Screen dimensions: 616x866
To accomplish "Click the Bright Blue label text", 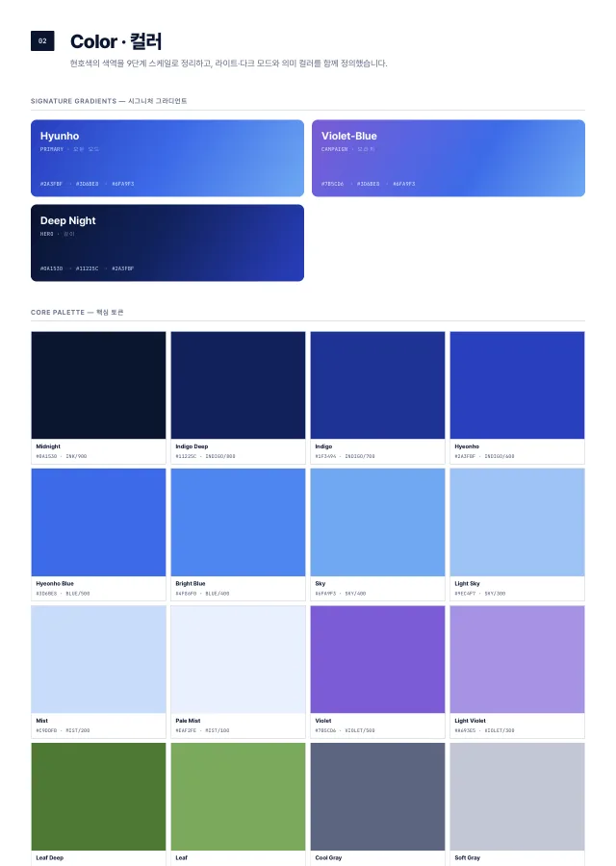I will tap(191, 583).
